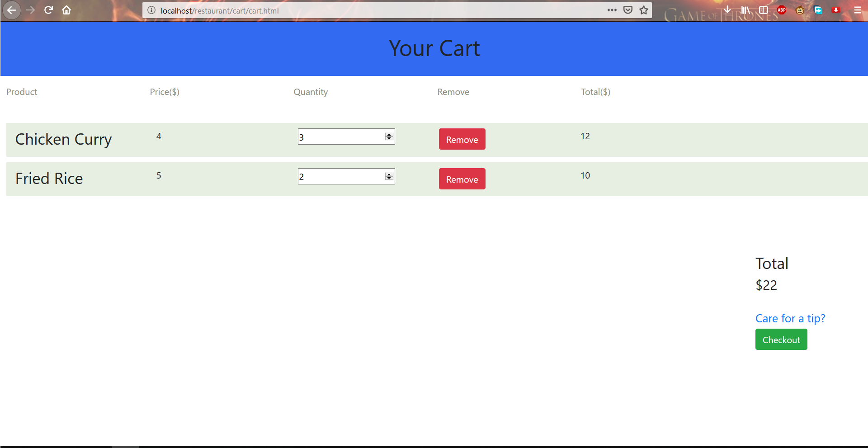Open the Firefox hamburger menu

pyautogui.click(x=858, y=10)
